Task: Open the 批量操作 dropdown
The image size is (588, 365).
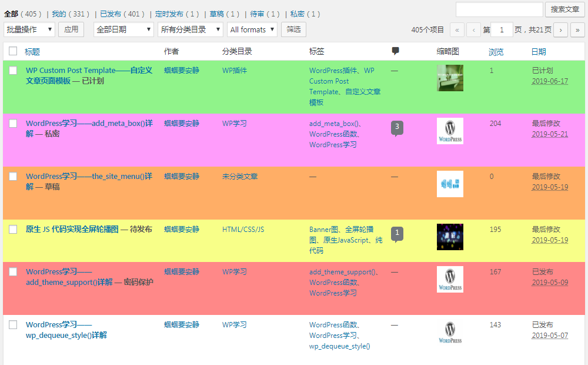Action: 29,29
